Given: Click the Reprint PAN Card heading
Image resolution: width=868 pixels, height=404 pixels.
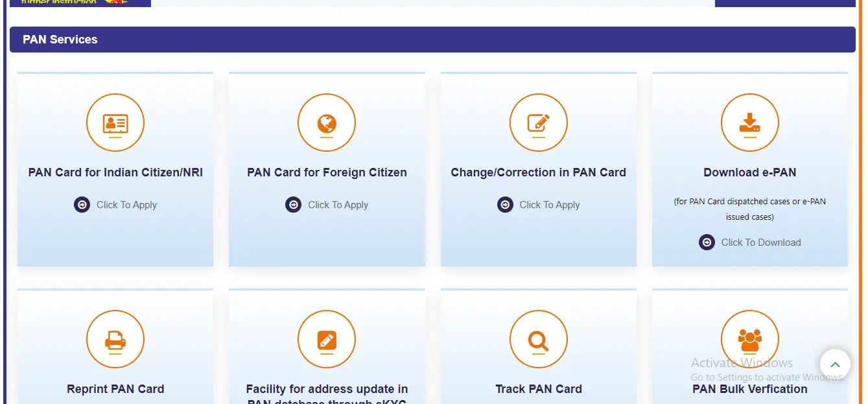Looking at the screenshot, I should [115, 388].
